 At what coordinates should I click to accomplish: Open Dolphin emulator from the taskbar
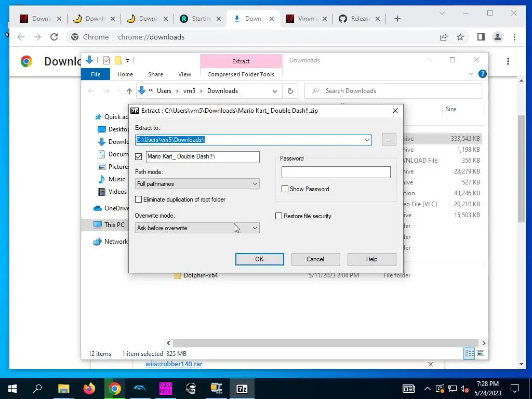[x=140, y=389]
